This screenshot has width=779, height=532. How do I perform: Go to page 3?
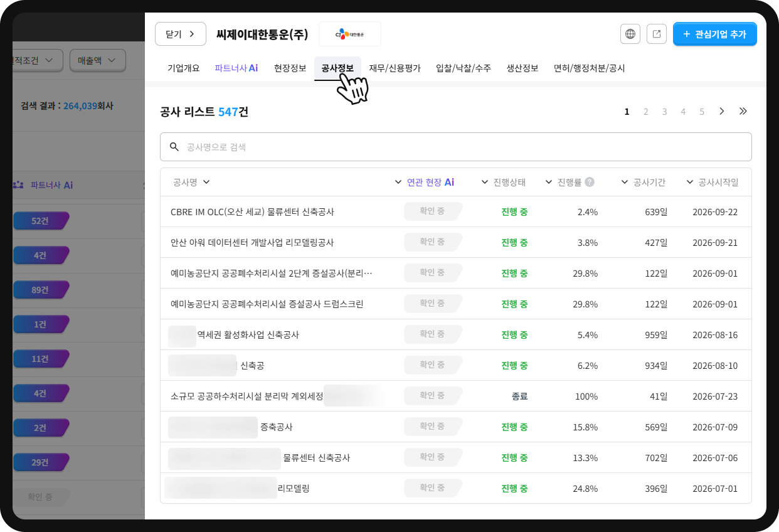tap(664, 112)
